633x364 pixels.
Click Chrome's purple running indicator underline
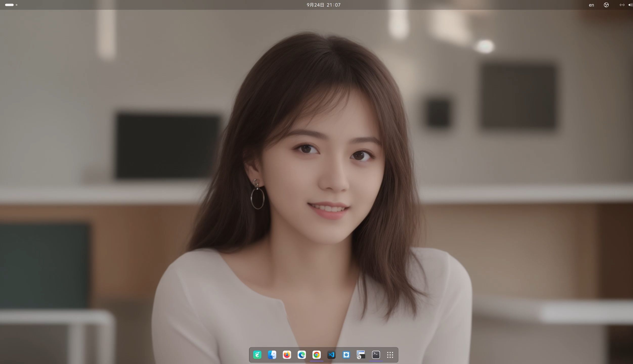pyautogui.click(x=316, y=361)
